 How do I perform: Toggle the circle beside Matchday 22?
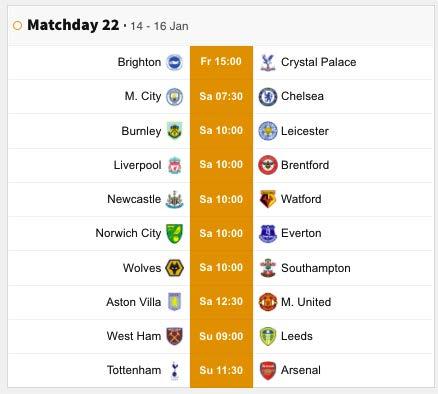17,26
